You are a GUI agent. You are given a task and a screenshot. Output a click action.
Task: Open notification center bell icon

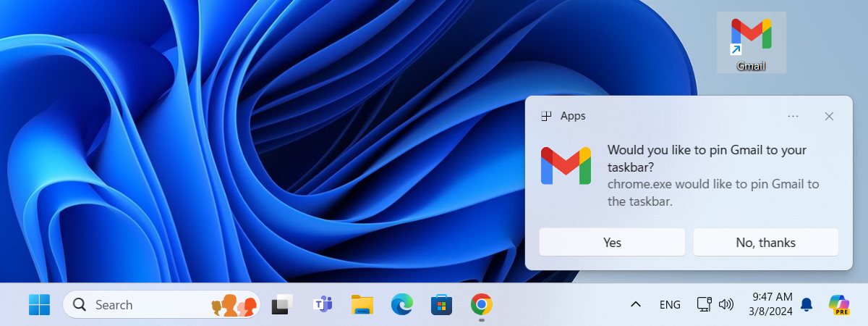(807, 305)
